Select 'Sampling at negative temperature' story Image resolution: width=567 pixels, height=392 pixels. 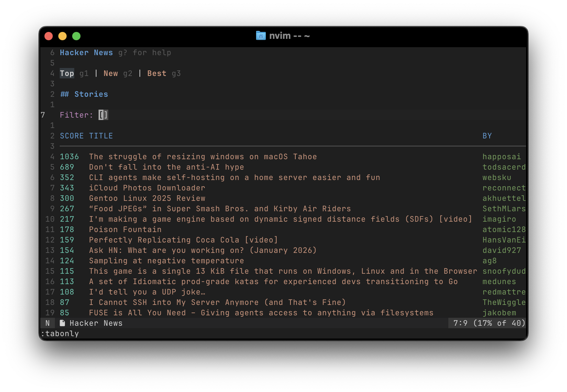click(x=167, y=261)
